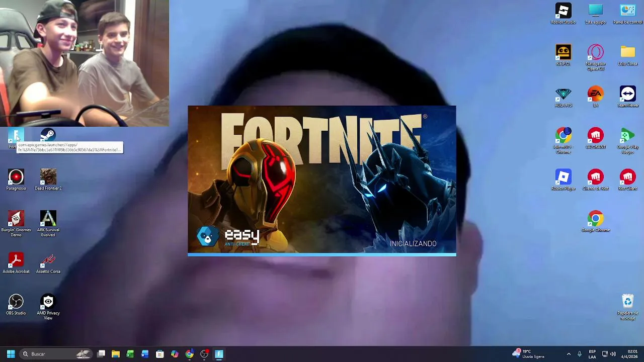Switch to Chrome in the taskbar
The image size is (644, 362).
point(189,354)
